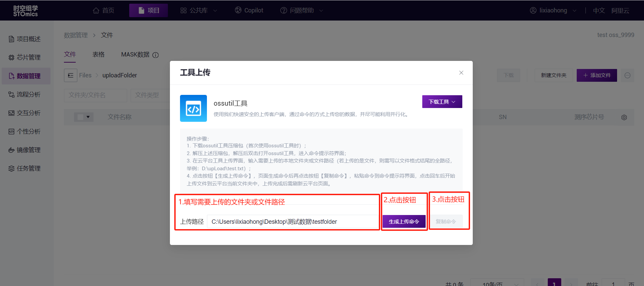The image size is (644, 286).
Task: Open the 10条/页 page size dropdown
Action: pyautogui.click(x=497, y=283)
